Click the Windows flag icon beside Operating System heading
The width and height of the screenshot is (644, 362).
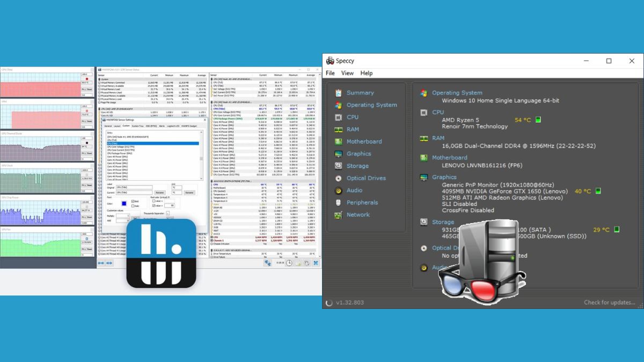pos(424,93)
